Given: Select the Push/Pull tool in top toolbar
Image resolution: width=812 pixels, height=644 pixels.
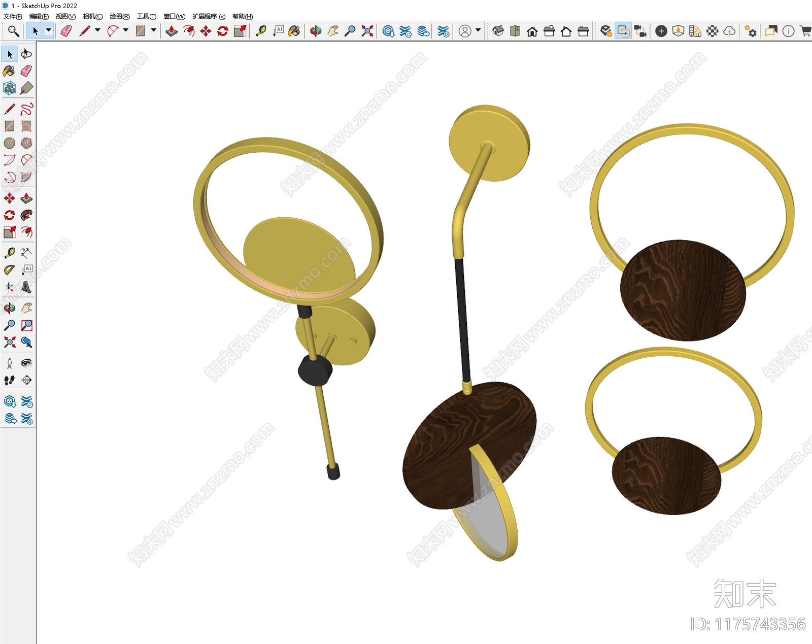Looking at the screenshot, I should [x=172, y=31].
